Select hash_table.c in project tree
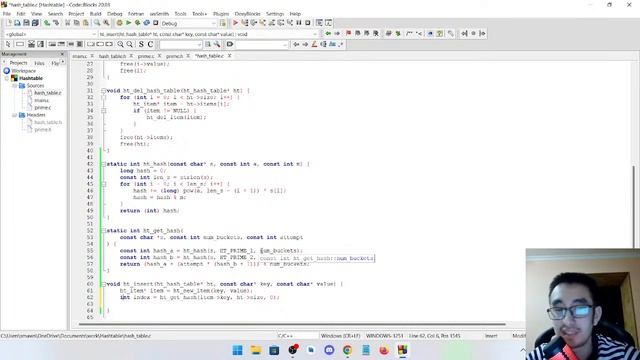This screenshot has width=640, height=360. pyautogui.click(x=48, y=93)
